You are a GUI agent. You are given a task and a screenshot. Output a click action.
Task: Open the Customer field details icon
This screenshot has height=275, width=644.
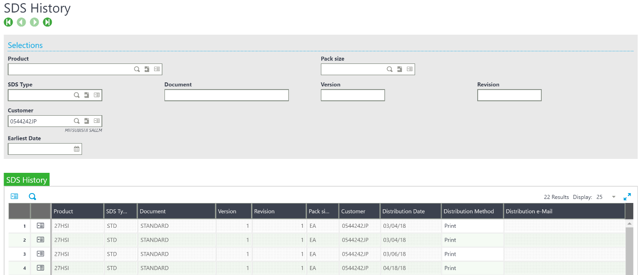pyautogui.click(x=96, y=121)
